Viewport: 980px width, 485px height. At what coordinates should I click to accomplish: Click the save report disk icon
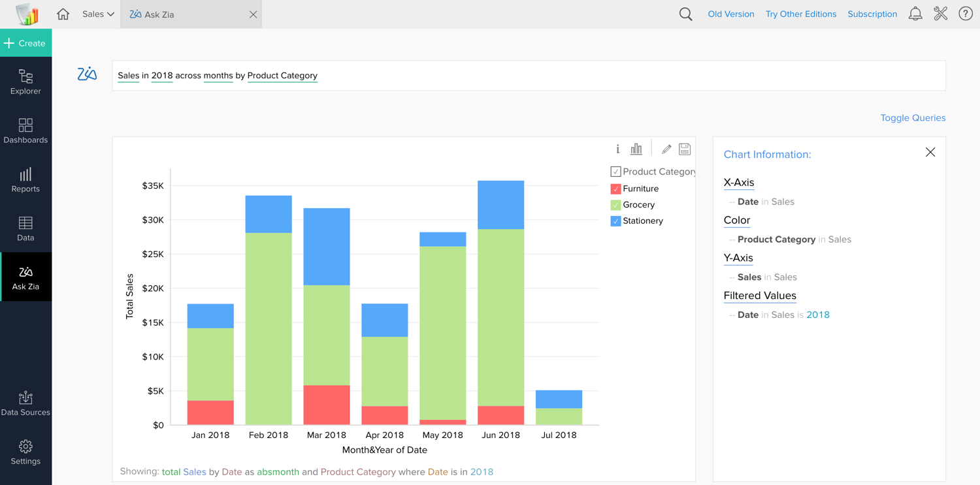click(685, 149)
